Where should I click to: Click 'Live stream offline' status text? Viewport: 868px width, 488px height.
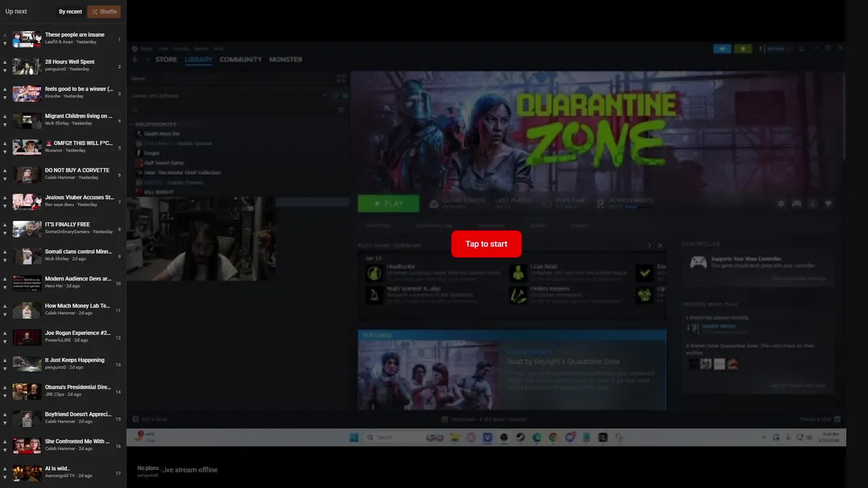(189, 470)
